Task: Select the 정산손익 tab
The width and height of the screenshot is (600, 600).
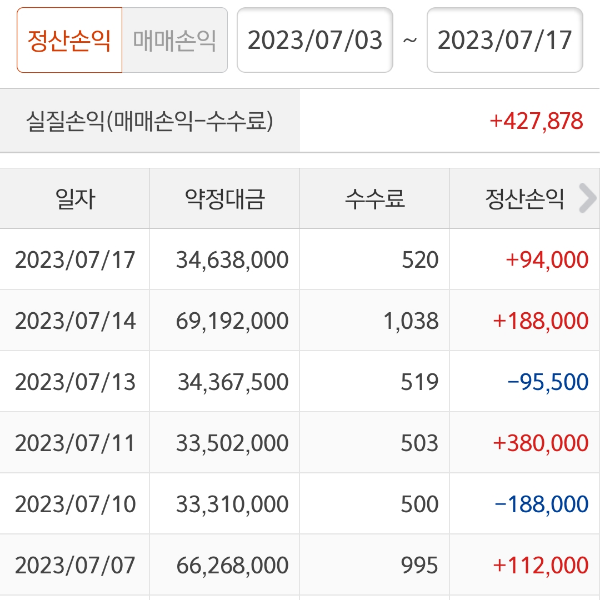Action: pos(69,40)
